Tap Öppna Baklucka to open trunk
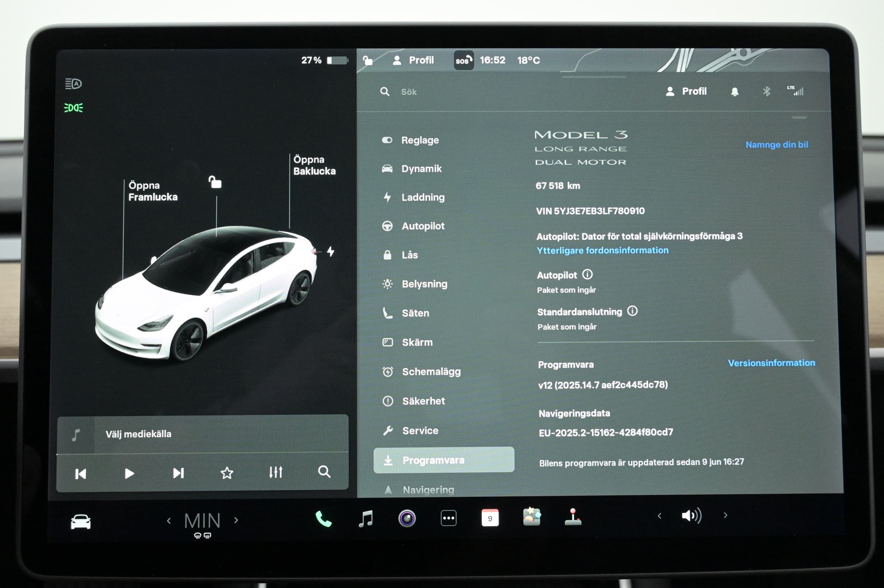The image size is (884, 588). (x=314, y=165)
